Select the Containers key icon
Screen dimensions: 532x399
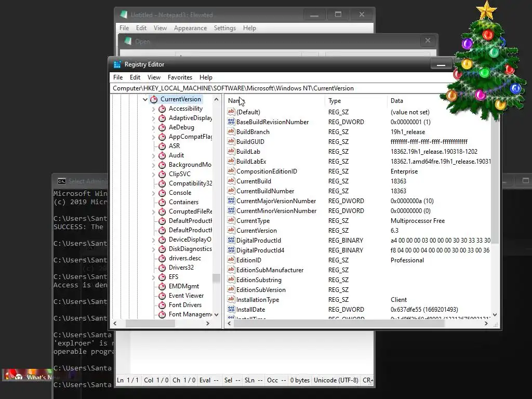(x=162, y=202)
